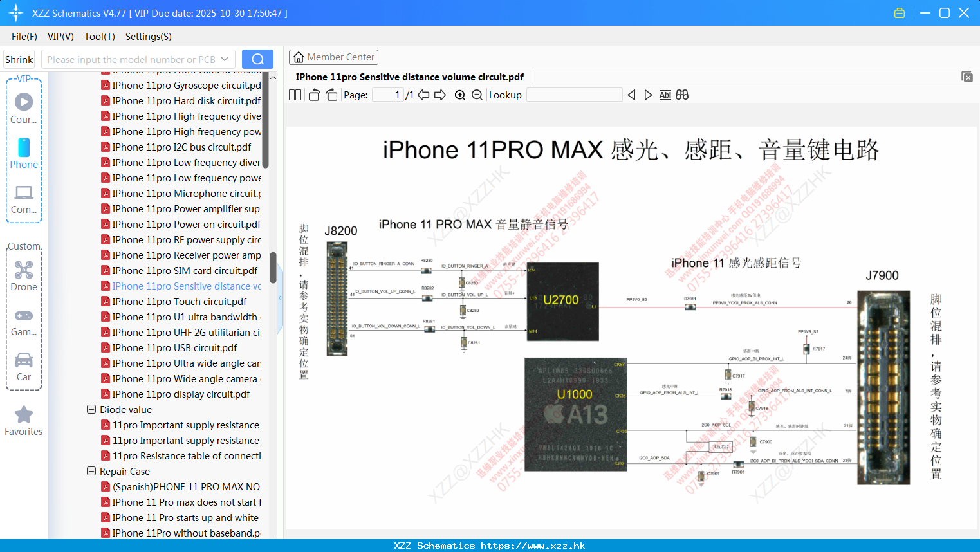Open the Settings(S) menu
Screen dimensions: 980x552
(149, 37)
